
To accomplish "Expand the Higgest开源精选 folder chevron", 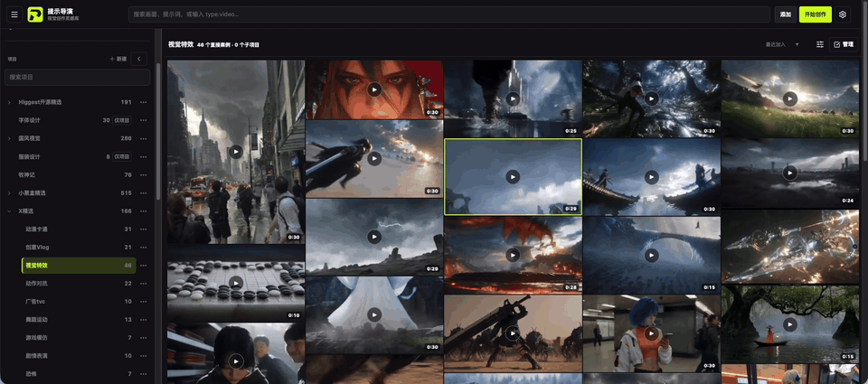I will coord(9,102).
